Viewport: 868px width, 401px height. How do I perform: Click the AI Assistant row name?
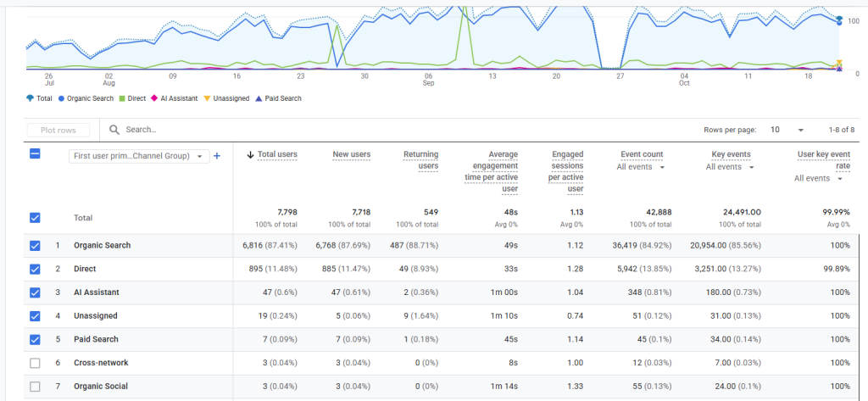coord(97,292)
